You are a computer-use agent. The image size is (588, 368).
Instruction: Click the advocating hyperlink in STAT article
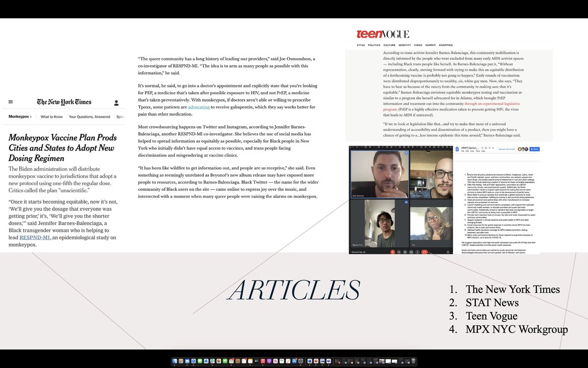[198, 106]
